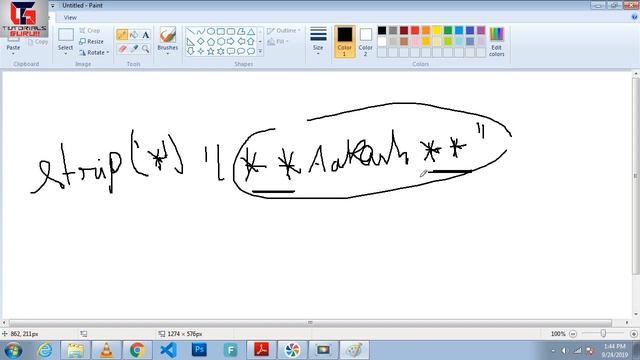This screenshot has height=360, width=640.
Task: Pick the Oval shape
Action: pos(211,31)
